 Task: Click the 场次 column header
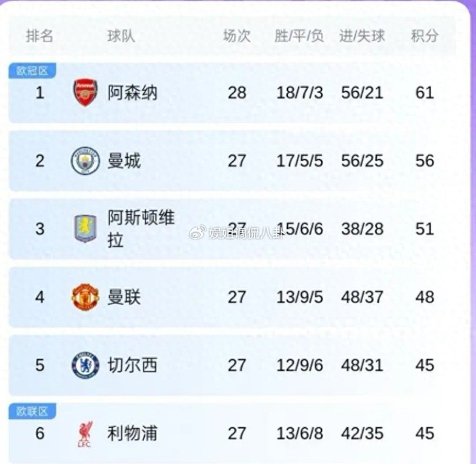pyautogui.click(x=237, y=36)
